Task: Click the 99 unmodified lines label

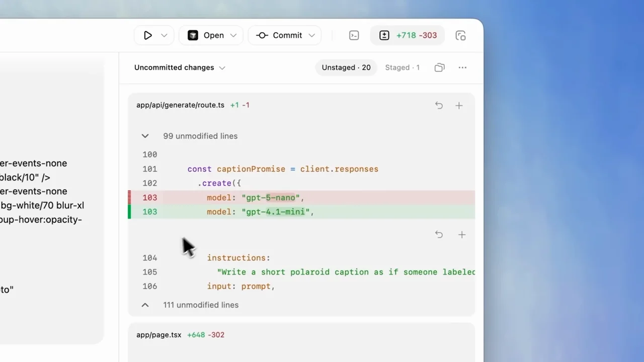Action: [x=200, y=136]
